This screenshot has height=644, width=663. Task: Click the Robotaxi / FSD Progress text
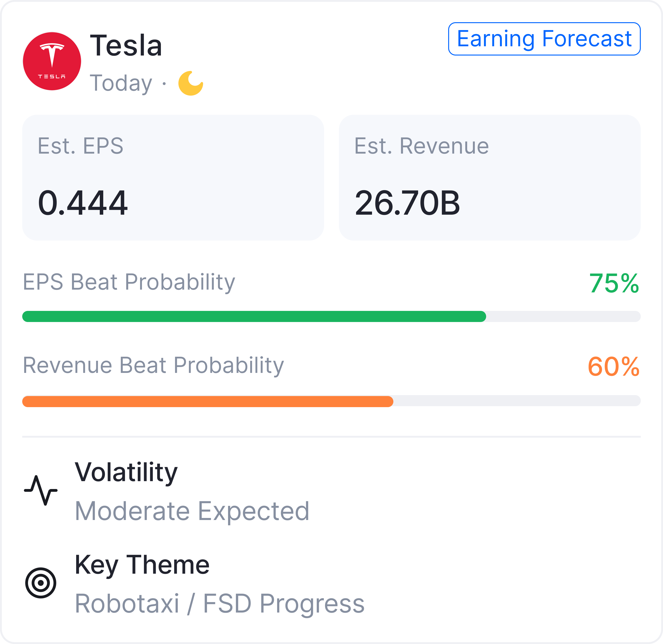click(219, 603)
